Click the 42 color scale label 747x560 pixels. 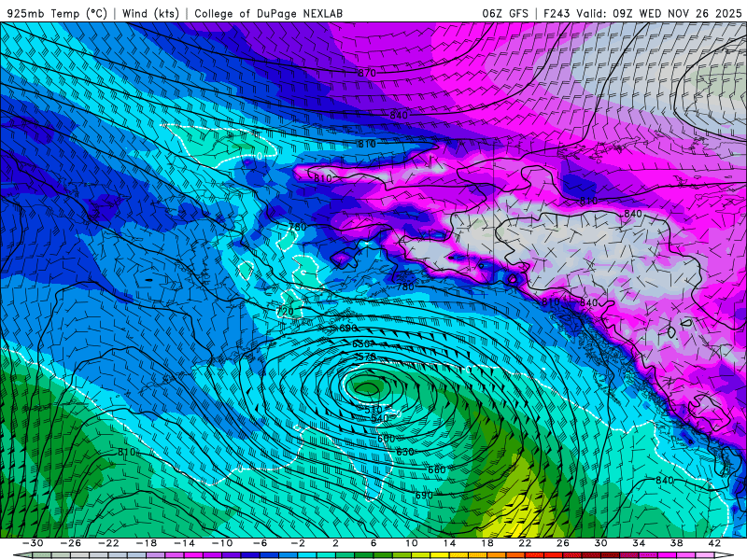(714, 543)
